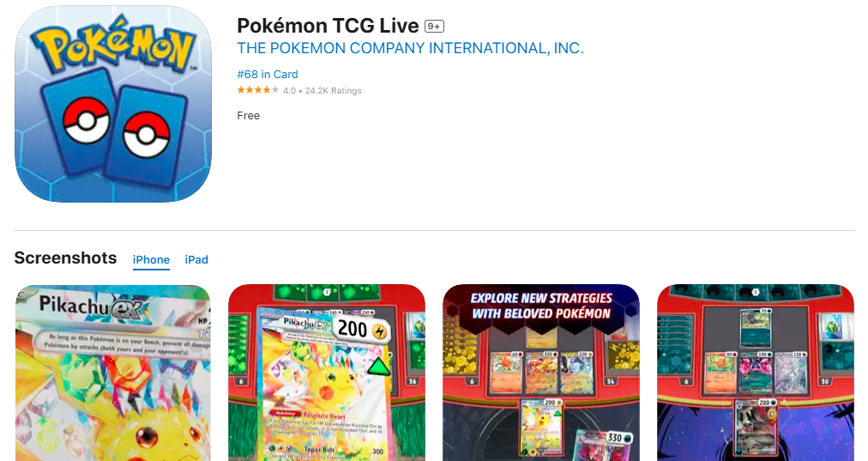Open the #68 in Card ranking link
The width and height of the screenshot is (868, 461).
(268, 74)
